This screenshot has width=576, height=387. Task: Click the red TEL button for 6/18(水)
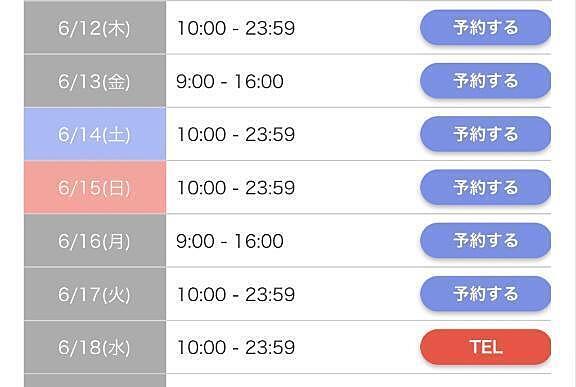pyautogui.click(x=485, y=347)
